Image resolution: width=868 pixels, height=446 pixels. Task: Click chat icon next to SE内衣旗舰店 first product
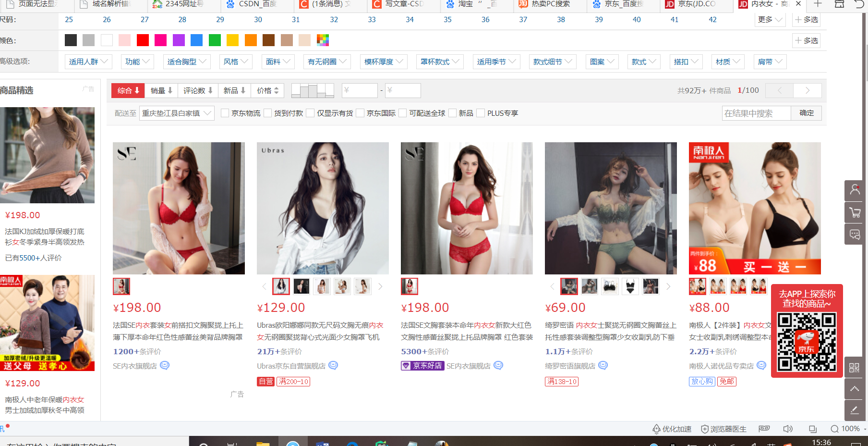pos(165,365)
